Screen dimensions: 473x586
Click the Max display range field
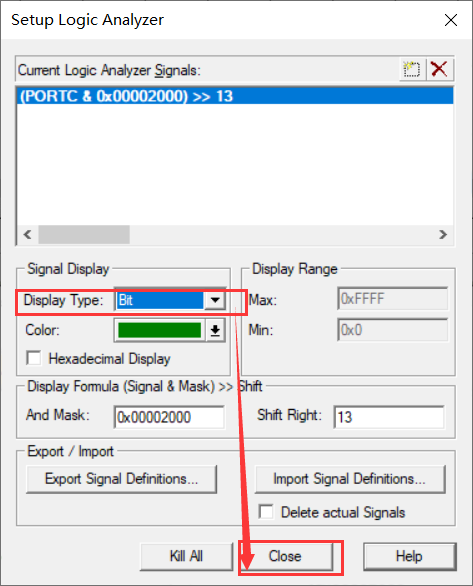tap(392, 299)
